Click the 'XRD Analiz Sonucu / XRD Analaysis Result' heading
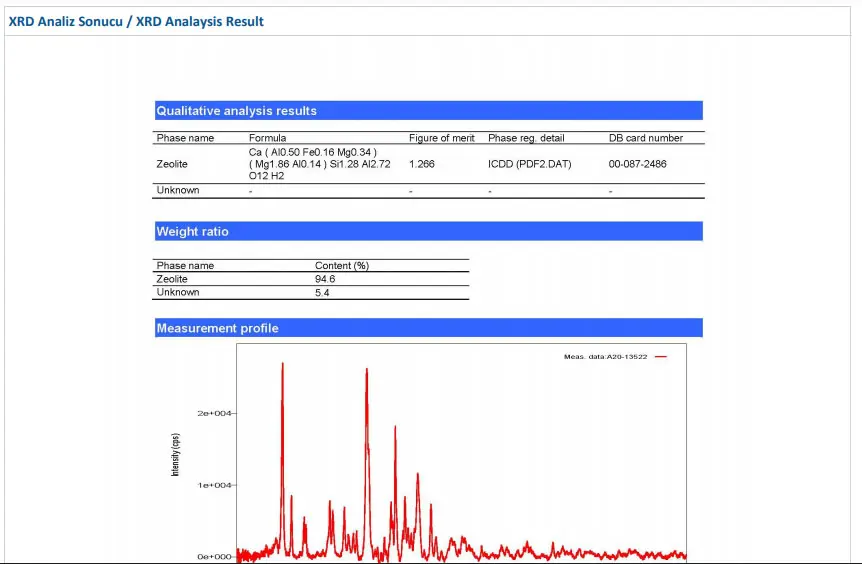Viewport: 862px width, 564px height. click(x=136, y=21)
